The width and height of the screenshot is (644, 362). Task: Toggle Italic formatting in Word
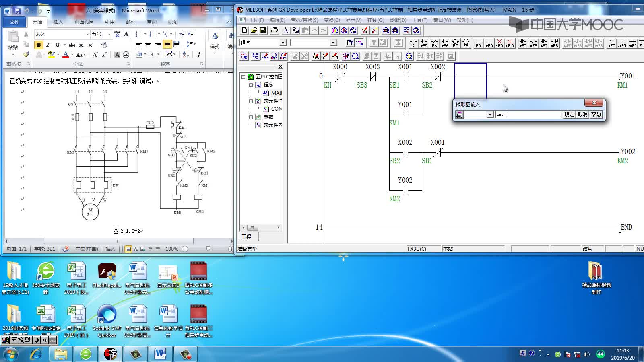point(48,45)
